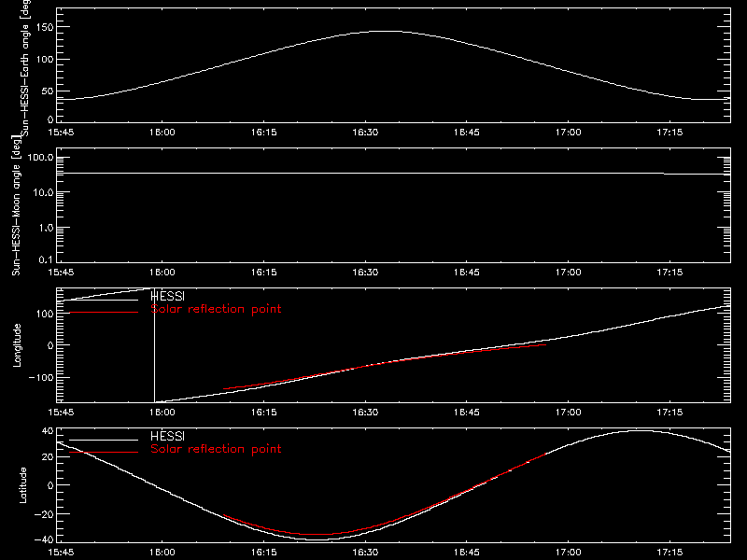Select the 'HESSI' legend text in Latitude plot

click(167, 436)
